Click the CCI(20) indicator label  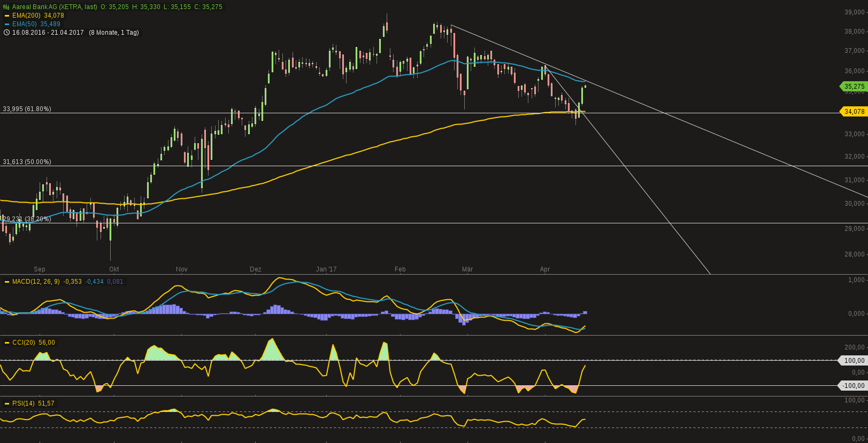point(24,343)
